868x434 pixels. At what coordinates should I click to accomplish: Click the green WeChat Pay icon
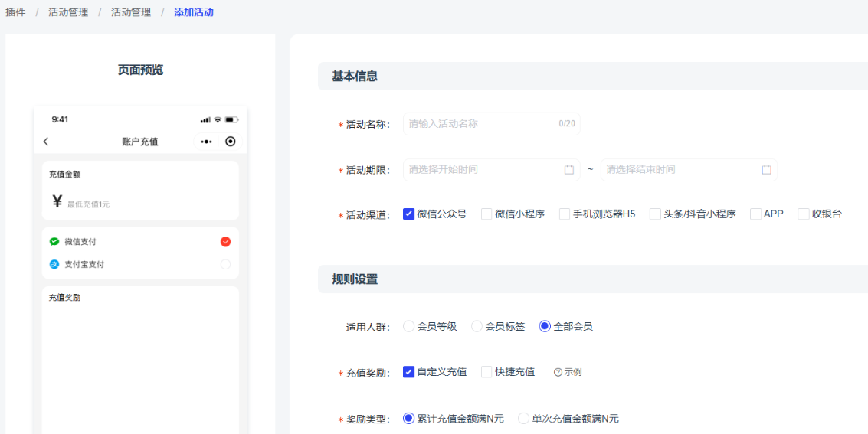coord(54,242)
